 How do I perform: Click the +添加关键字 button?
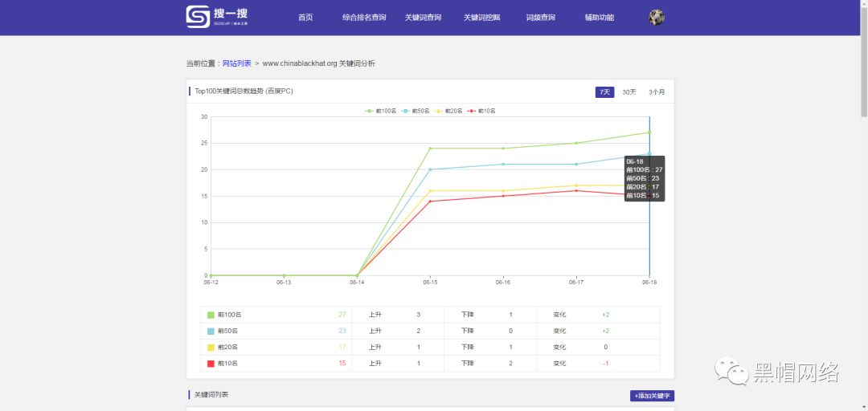coord(652,396)
